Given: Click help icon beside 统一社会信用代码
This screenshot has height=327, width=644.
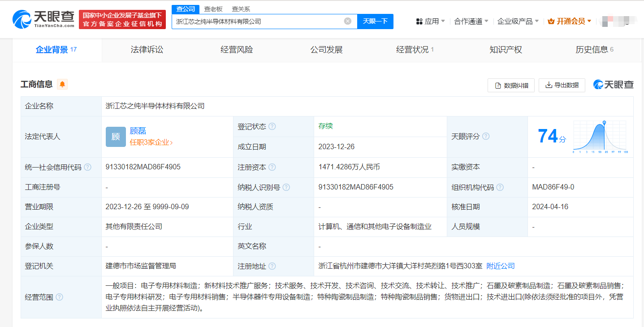Looking at the screenshot, I should tap(88, 167).
